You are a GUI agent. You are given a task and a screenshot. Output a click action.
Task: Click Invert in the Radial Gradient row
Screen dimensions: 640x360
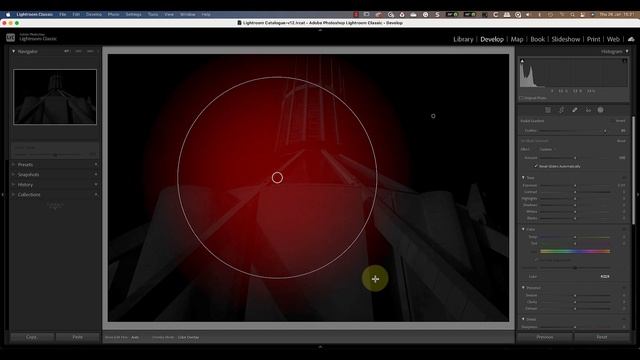[x=620, y=121]
